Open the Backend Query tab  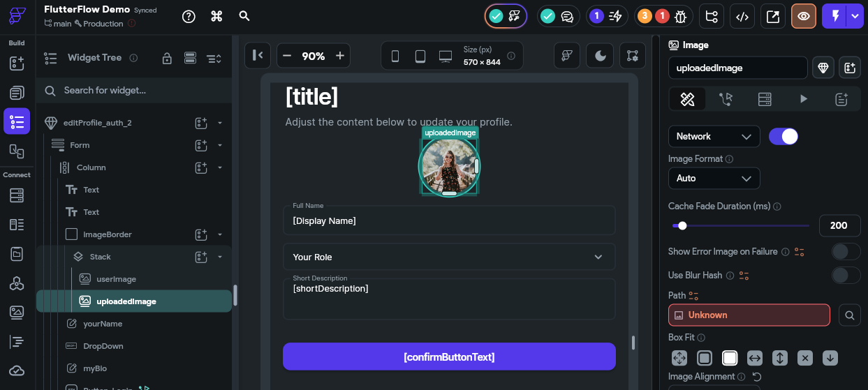point(765,99)
